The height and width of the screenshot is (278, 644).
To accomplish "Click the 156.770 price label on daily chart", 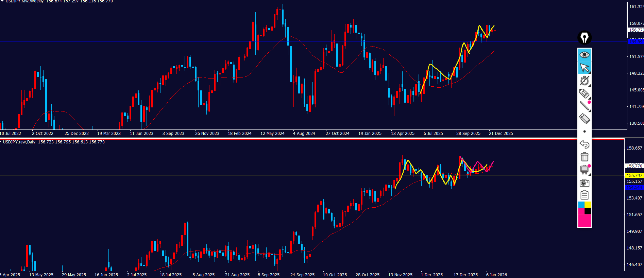I will pyautogui.click(x=634, y=166).
